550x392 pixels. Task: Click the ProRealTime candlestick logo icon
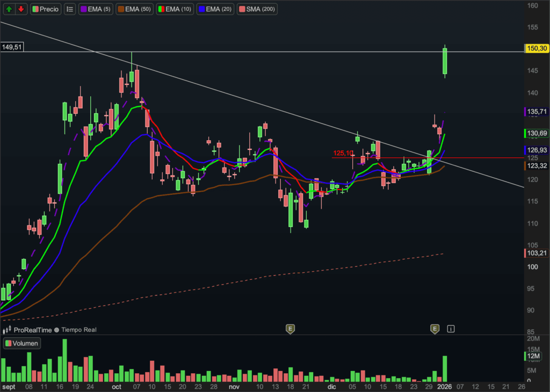(8, 330)
